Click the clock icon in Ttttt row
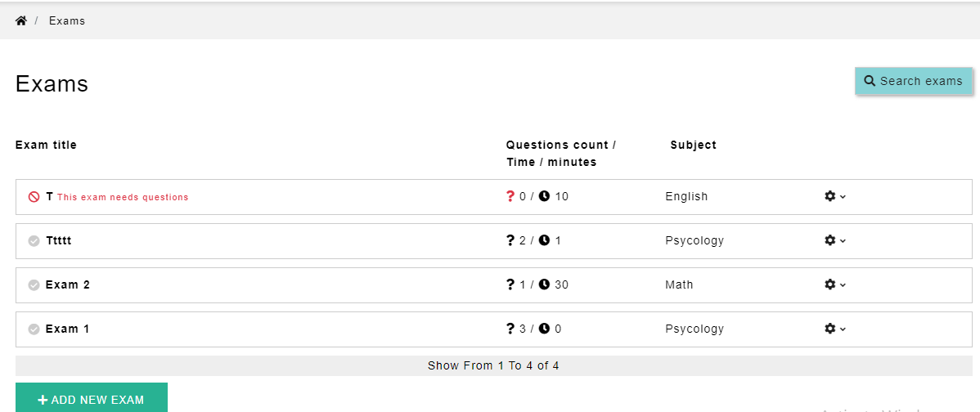This screenshot has width=980, height=412. coord(544,240)
